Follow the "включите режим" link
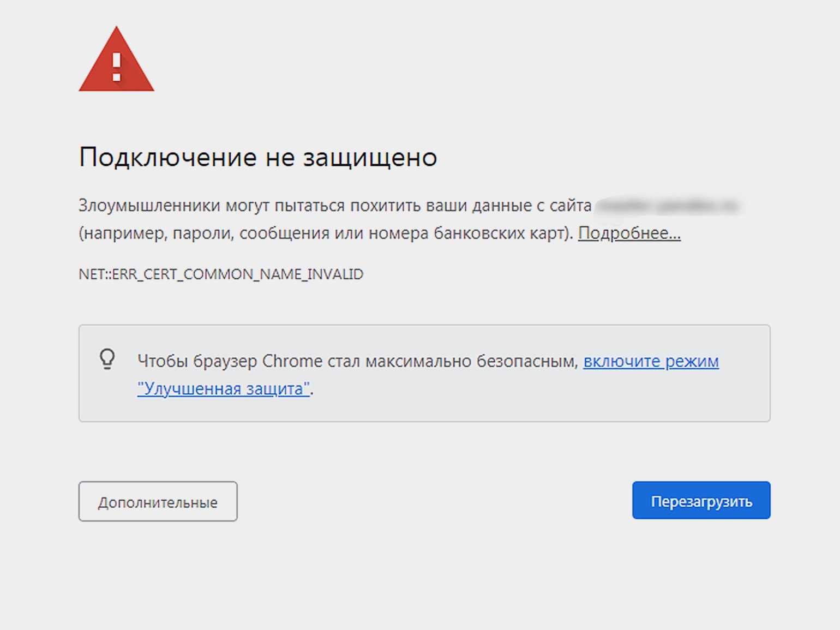The image size is (840, 630). point(651,361)
